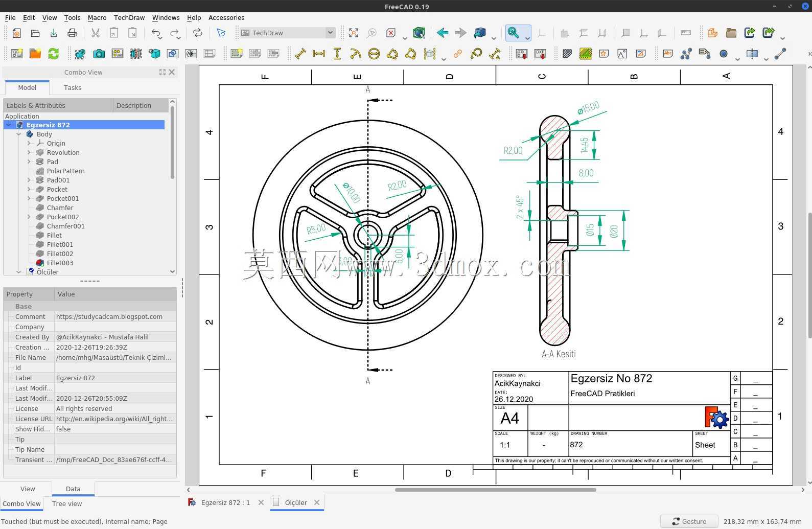
Task: Switch to the Egzersiz 872 : 1 tab
Action: click(226, 503)
